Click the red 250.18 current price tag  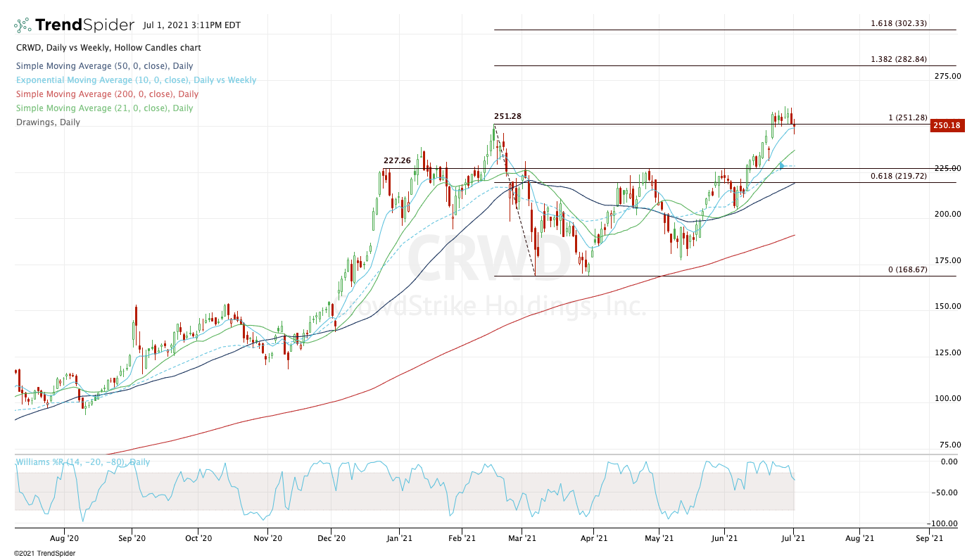(946, 125)
